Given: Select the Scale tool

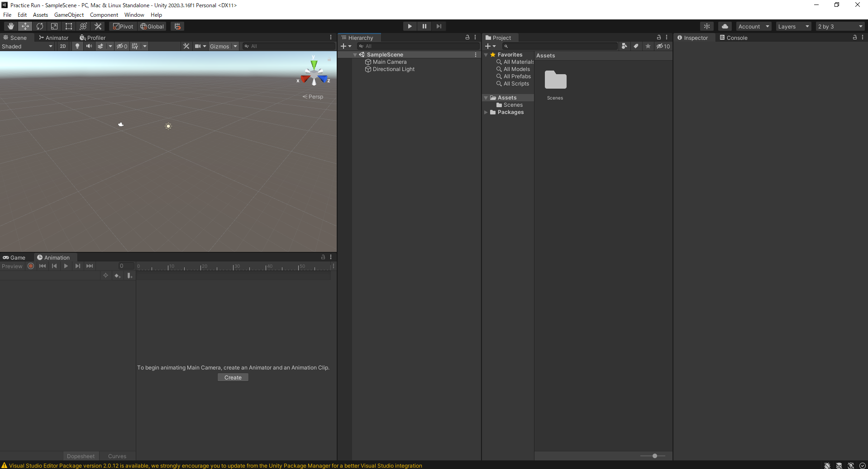Looking at the screenshot, I should (54, 26).
